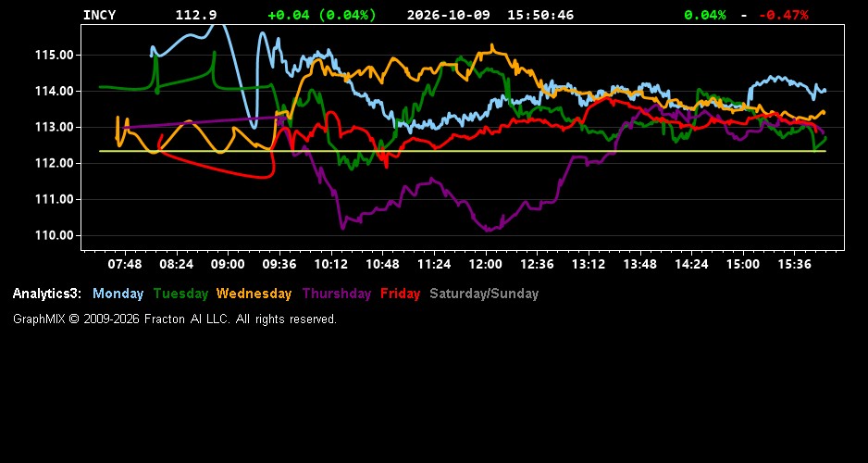
Task: Click the green 0.04% range value
Action: 705,15
